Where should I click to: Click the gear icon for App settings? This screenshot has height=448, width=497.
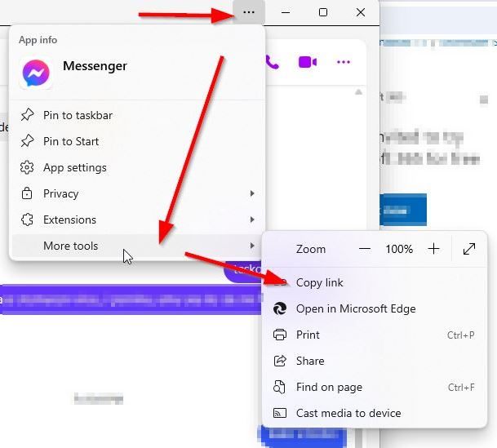tap(27, 167)
